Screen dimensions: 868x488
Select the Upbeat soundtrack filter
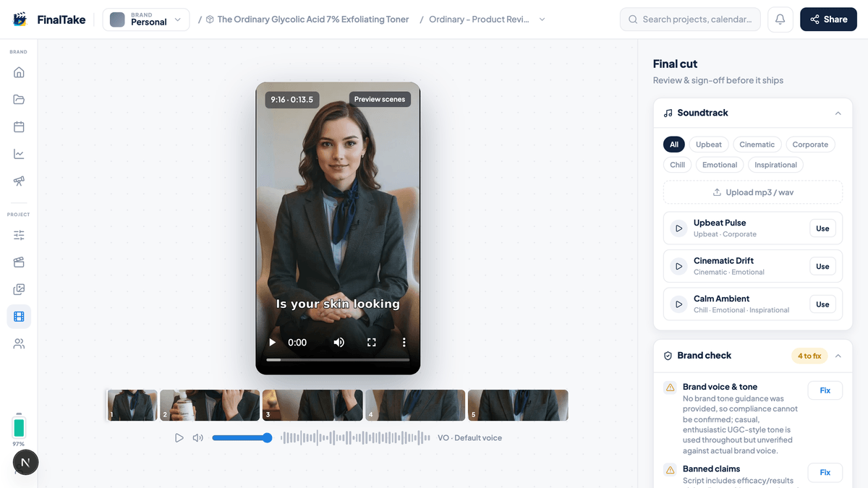[x=709, y=145]
